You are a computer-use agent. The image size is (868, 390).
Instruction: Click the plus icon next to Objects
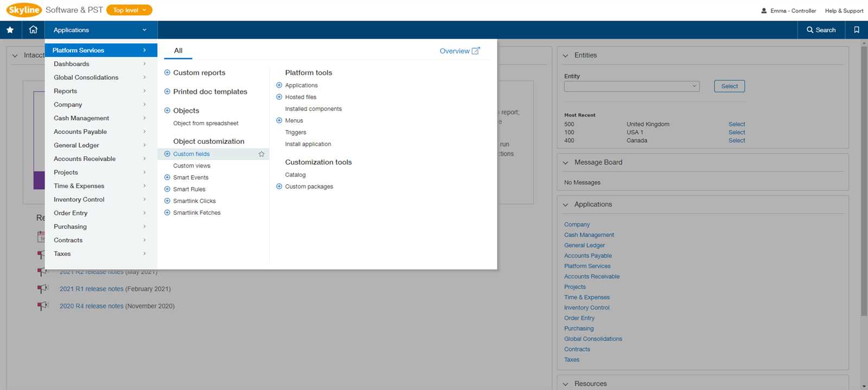pyautogui.click(x=168, y=111)
